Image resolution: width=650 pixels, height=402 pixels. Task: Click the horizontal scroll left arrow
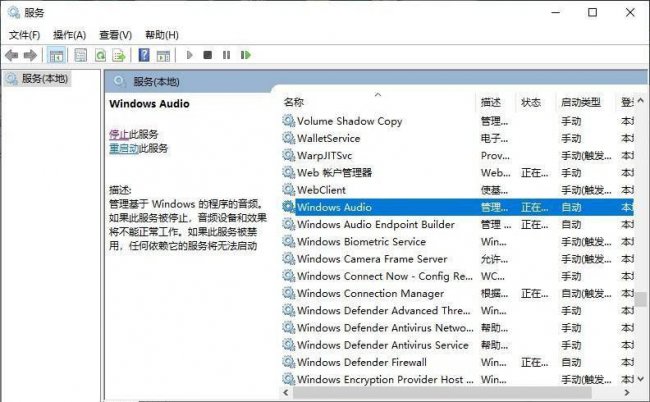click(286, 392)
